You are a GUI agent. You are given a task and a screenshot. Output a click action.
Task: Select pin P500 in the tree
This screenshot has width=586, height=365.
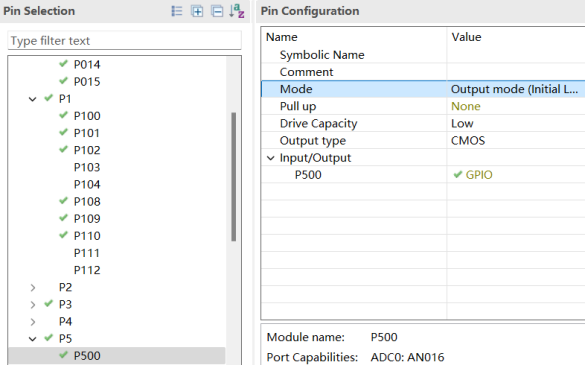pos(87,356)
